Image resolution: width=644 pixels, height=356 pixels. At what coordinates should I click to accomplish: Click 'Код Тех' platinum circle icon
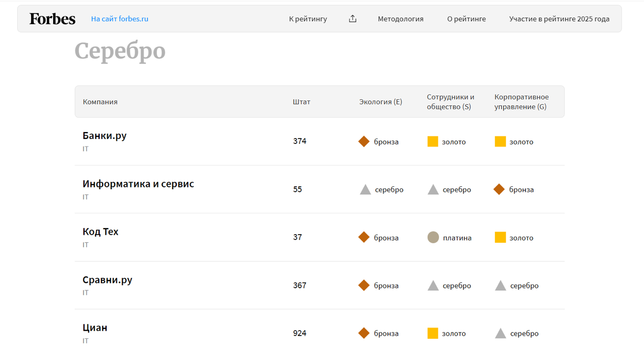coord(433,237)
